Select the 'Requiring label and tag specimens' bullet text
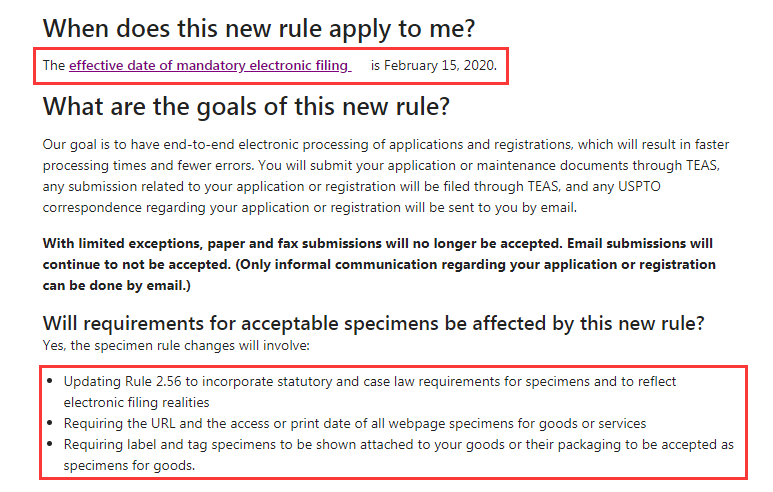This screenshot has height=492, width=773. [398, 444]
